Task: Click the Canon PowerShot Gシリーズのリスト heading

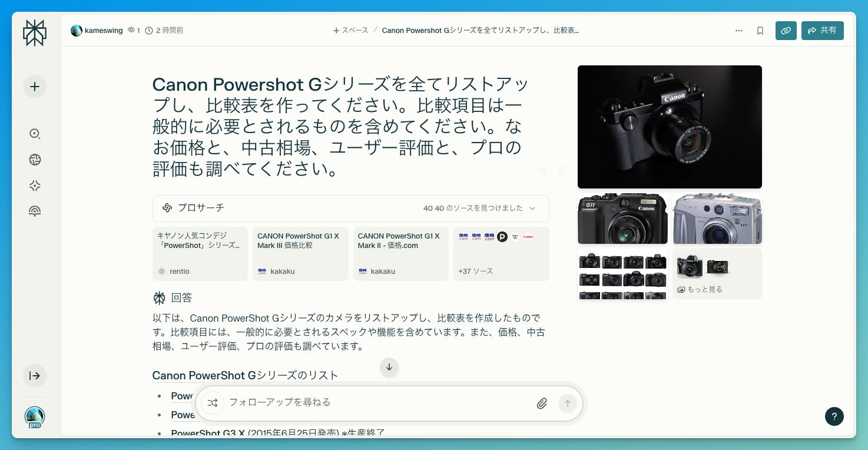Action: point(246,375)
